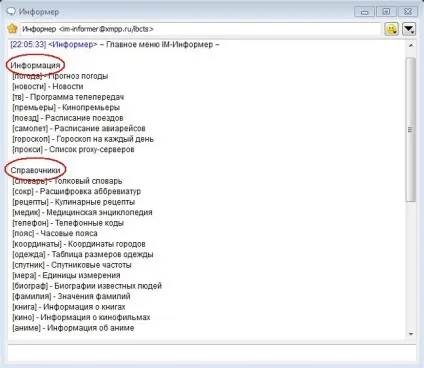Click the [кино] - Информация о кинофильмах line
The image size is (424, 368).
click(81, 317)
